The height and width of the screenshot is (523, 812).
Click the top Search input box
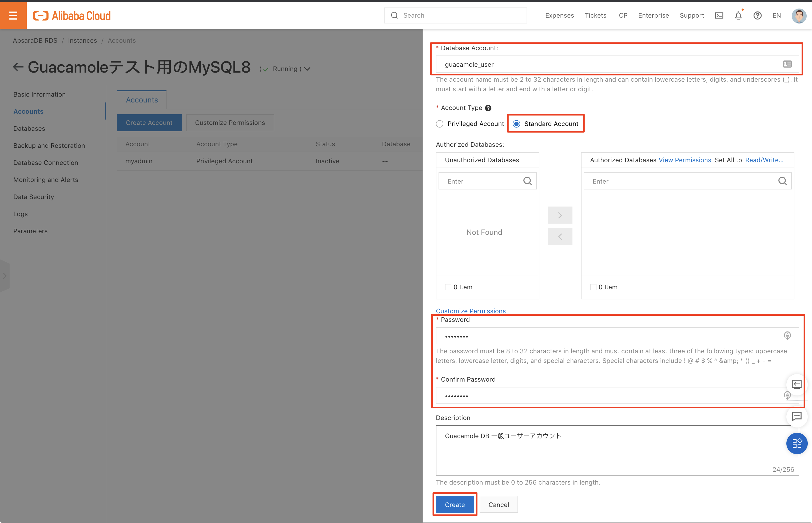click(456, 16)
